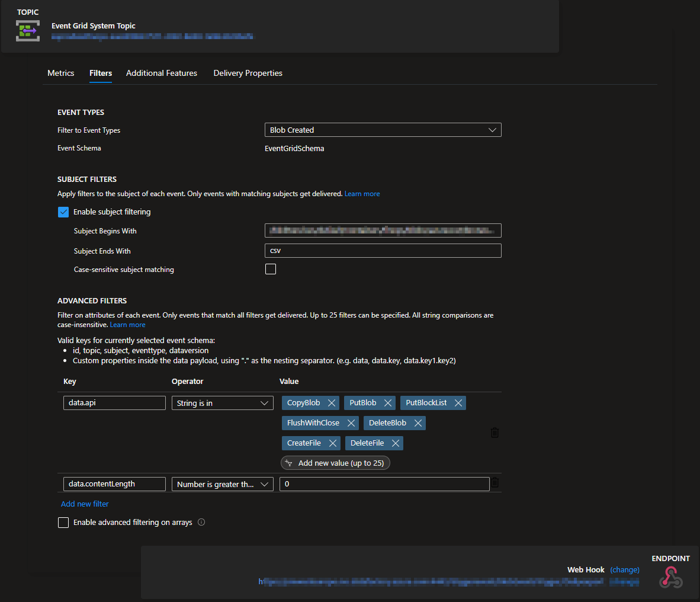Switch to the Metrics tab
Screen dimensions: 700x602
pyautogui.click(x=61, y=73)
